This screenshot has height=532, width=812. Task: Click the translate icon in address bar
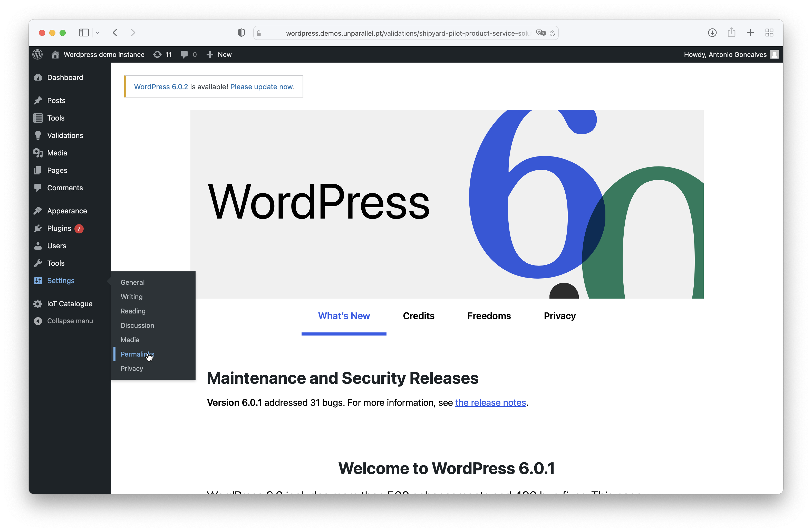[x=541, y=33]
